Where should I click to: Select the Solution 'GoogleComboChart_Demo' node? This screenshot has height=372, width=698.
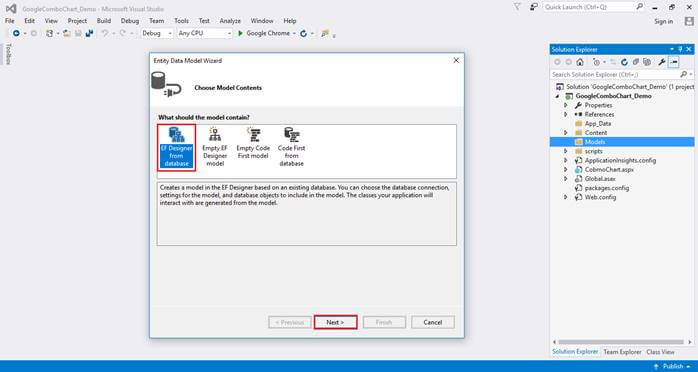coord(625,87)
